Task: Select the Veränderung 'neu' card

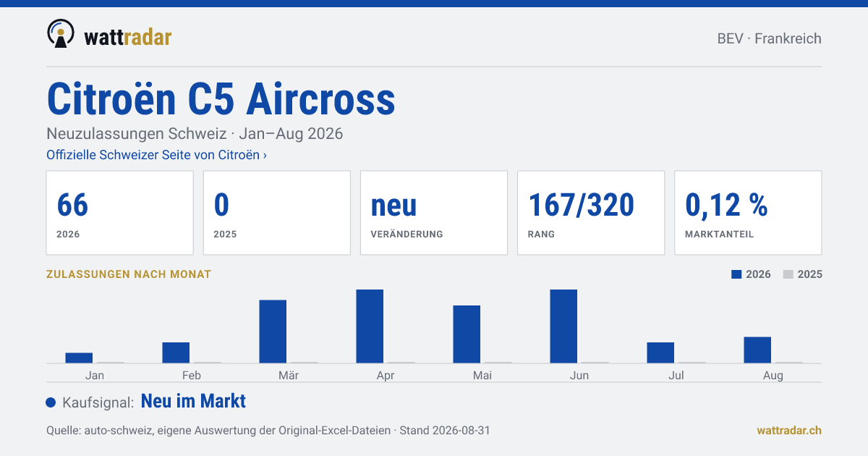Action: (434, 213)
